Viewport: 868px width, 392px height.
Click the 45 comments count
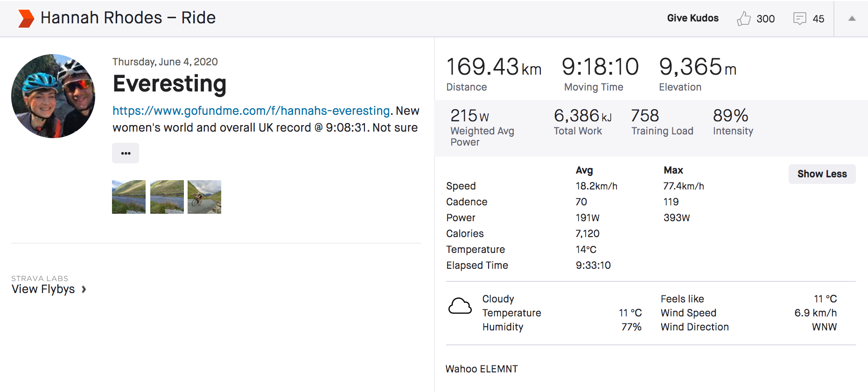pos(818,19)
